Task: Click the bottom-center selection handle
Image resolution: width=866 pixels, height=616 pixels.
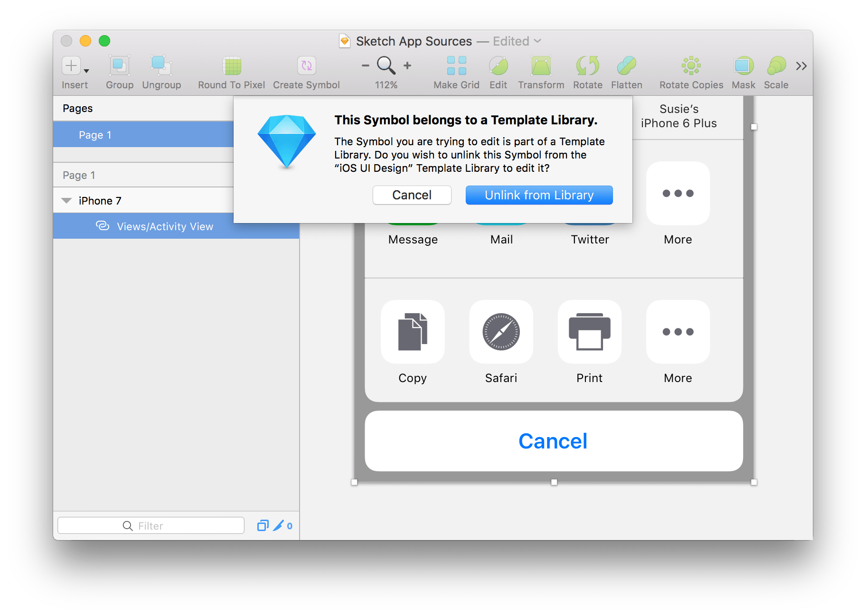Action: pos(554,482)
